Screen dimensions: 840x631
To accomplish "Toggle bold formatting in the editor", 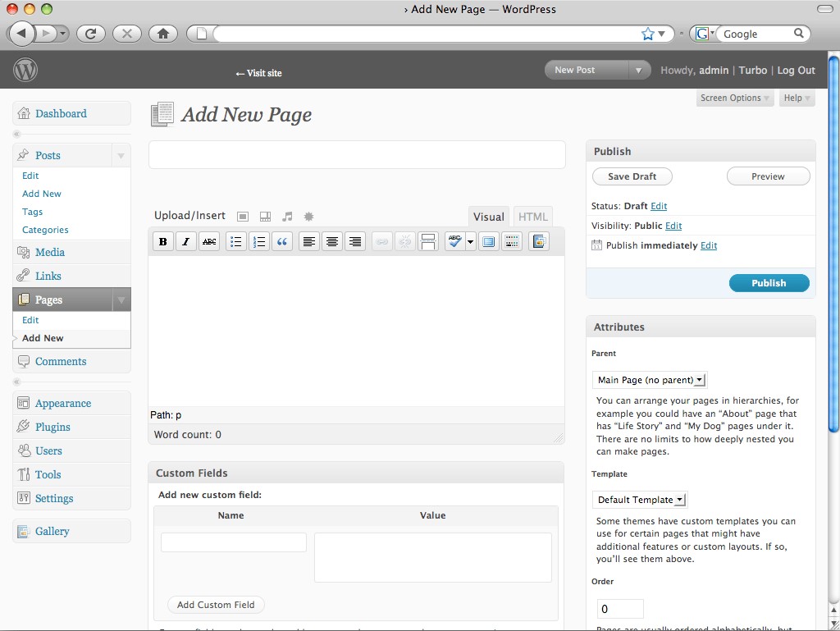I will point(163,241).
